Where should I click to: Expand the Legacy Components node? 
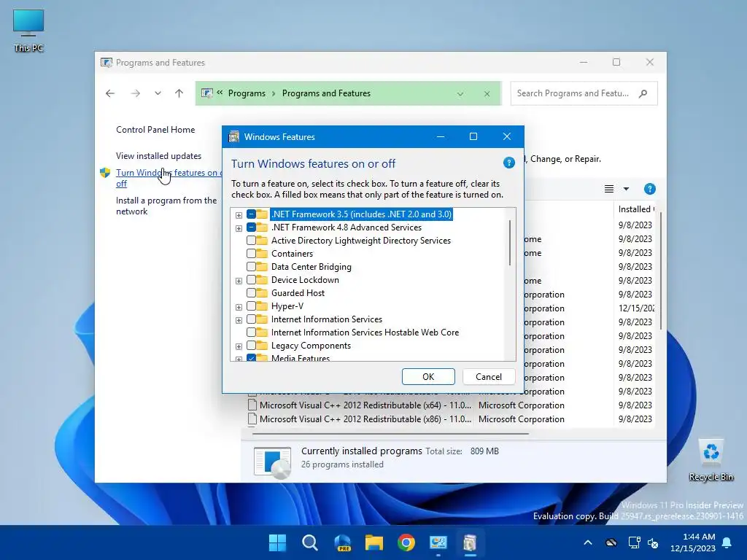239,346
